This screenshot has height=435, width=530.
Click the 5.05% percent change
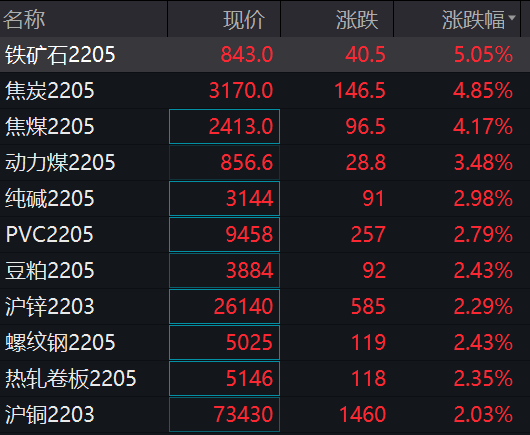(483, 55)
